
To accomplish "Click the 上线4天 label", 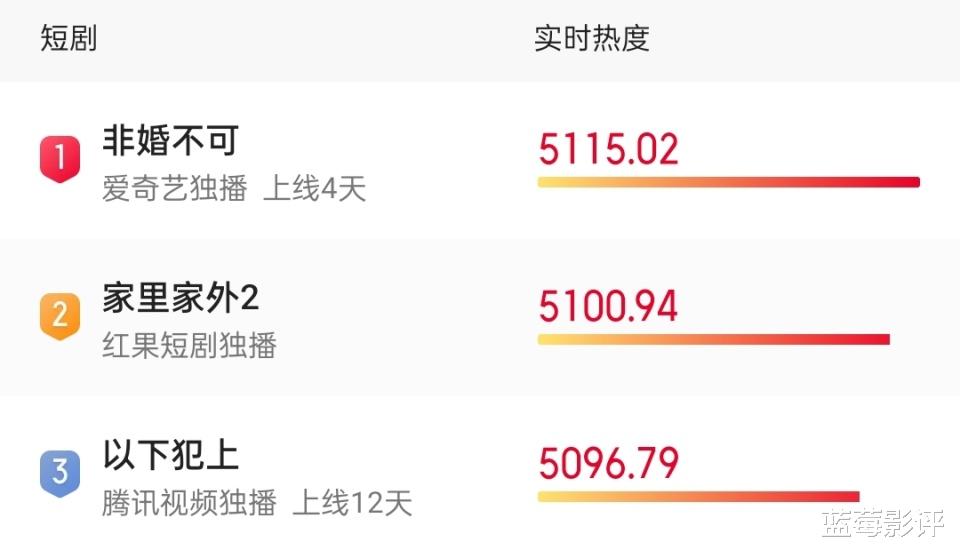I will click(x=315, y=189).
